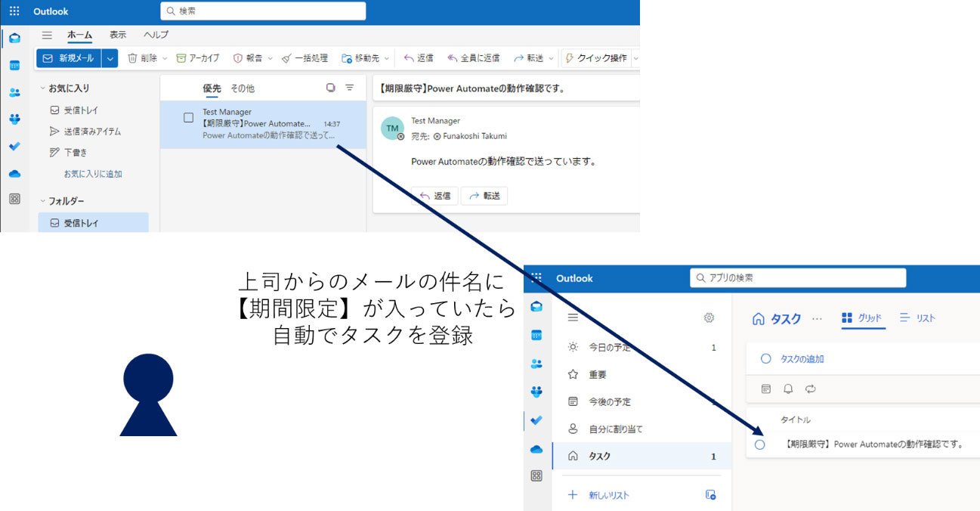Click 転送 button in the reading pane

pyautogui.click(x=484, y=196)
